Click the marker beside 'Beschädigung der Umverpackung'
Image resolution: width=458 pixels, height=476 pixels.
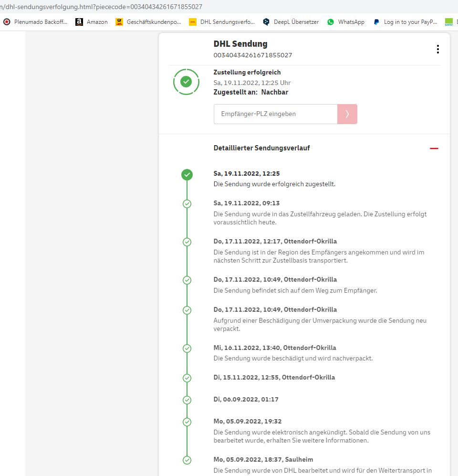click(187, 310)
